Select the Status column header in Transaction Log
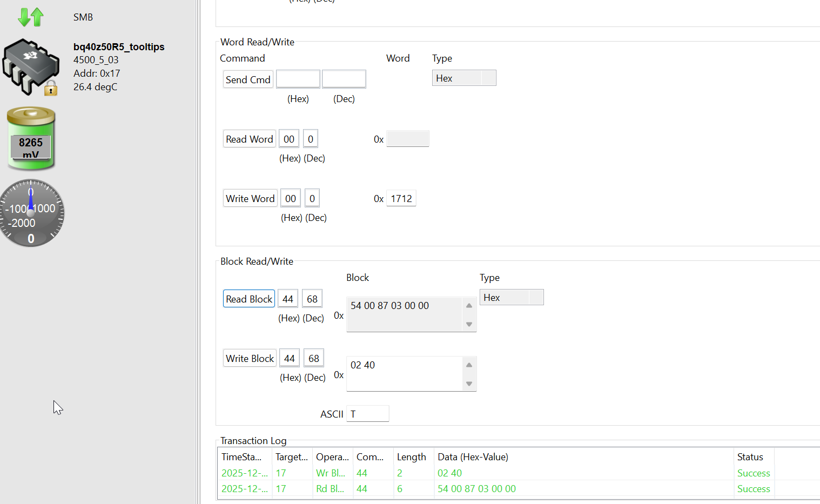The image size is (820, 504). coord(750,457)
